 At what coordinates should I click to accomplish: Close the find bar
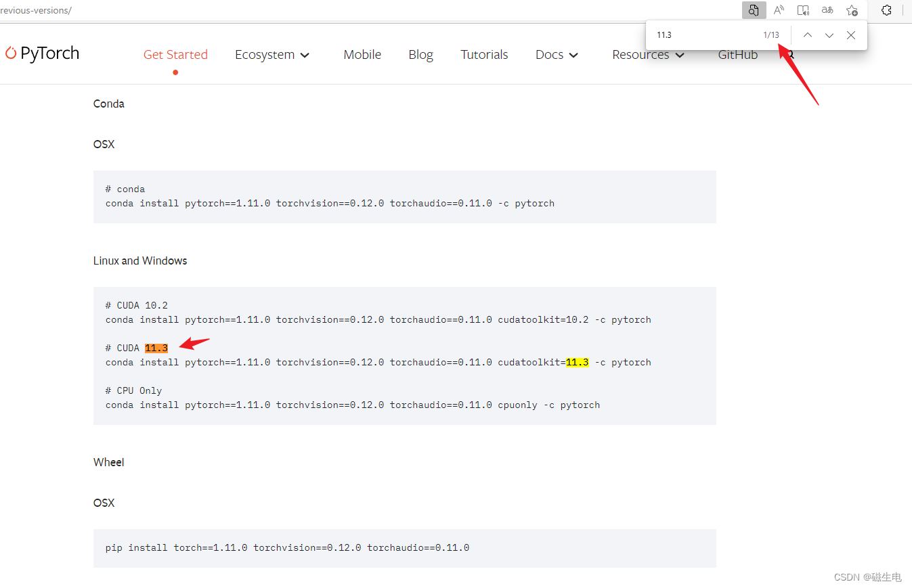tap(851, 35)
